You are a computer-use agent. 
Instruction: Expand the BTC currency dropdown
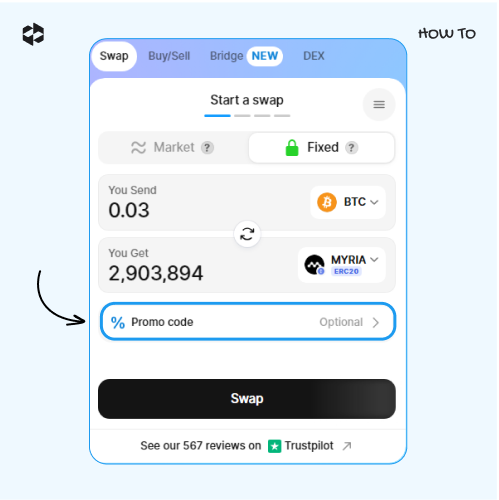click(348, 202)
